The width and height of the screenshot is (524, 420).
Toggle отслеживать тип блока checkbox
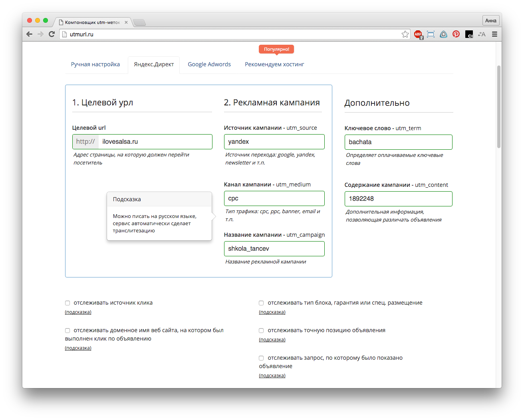[261, 303]
